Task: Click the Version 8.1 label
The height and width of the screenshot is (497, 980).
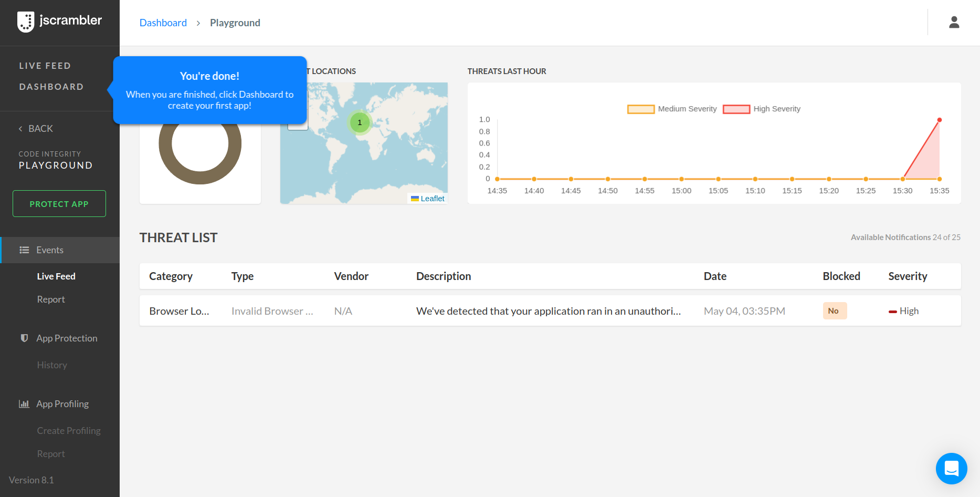Action: [x=31, y=480]
